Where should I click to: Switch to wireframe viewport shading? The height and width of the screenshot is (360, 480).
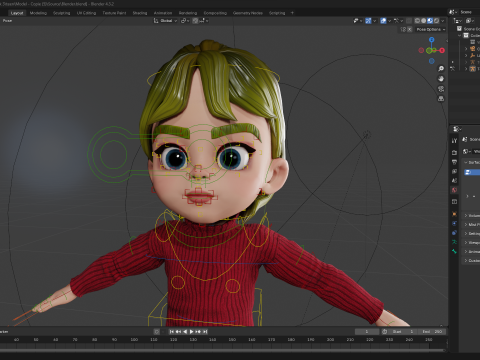coord(417,21)
